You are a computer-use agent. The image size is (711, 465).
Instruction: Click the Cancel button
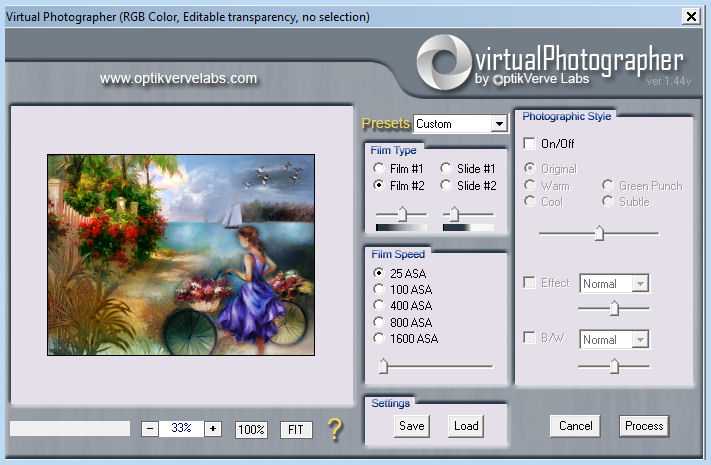(x=575, y=426)
